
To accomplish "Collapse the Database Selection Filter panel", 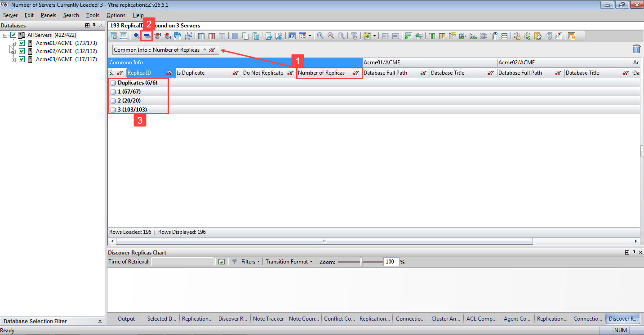I will [x=100, y=321].
